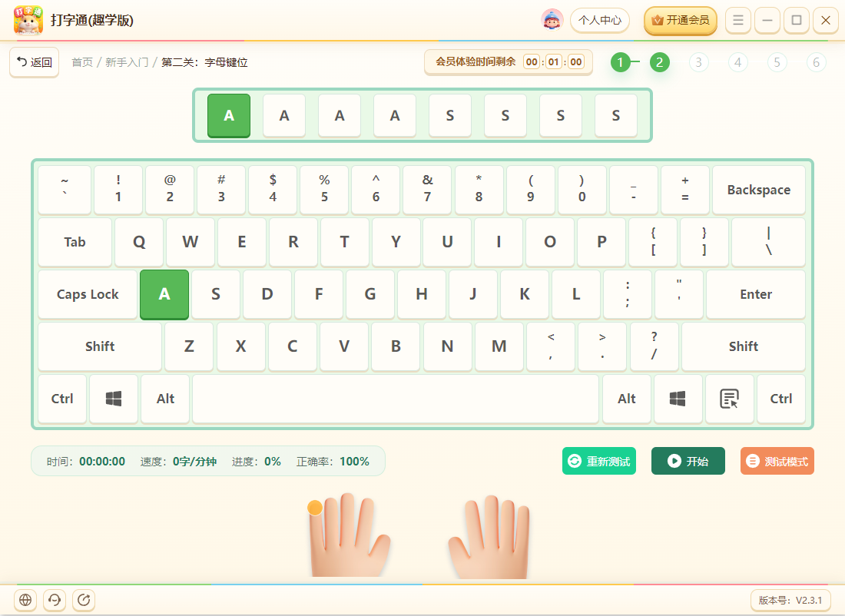Click the last S tile in the target sequence
Viewport: 845px width, 616px height.
point(616,116)
